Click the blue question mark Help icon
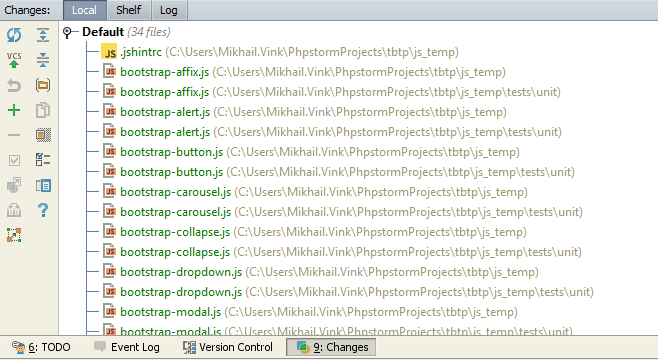658x360 pixels. pyautogui.click(x=43, y=210)
